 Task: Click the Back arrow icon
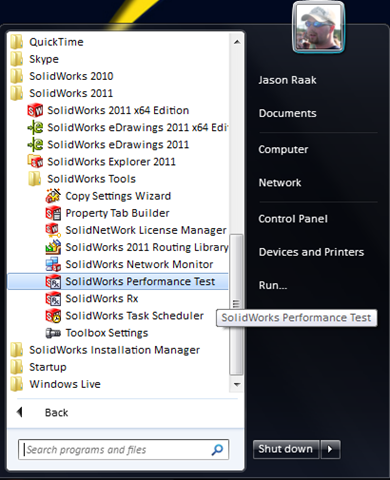(x=20, y=412)
